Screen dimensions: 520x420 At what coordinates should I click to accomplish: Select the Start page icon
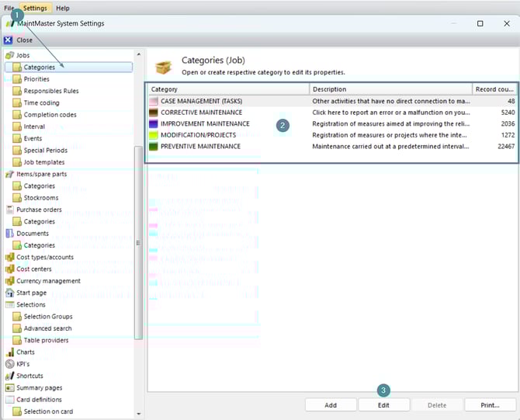(9, 293)
